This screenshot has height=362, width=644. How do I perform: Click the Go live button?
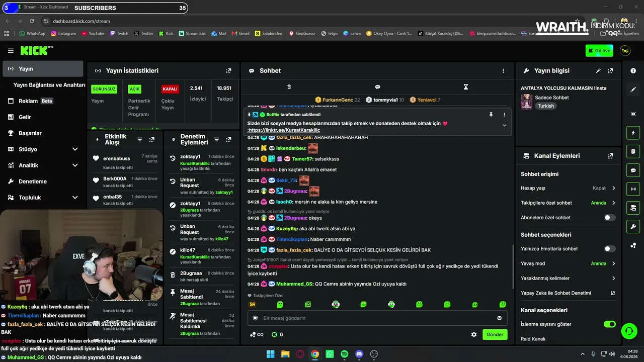(x=599, y=51)
